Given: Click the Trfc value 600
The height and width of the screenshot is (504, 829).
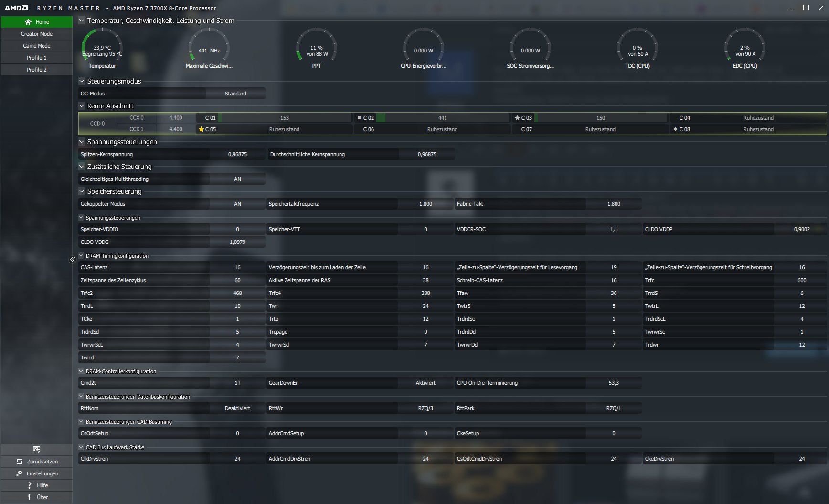Looking at the screenshot, I should pyautogui.click(x=802, y=280).
